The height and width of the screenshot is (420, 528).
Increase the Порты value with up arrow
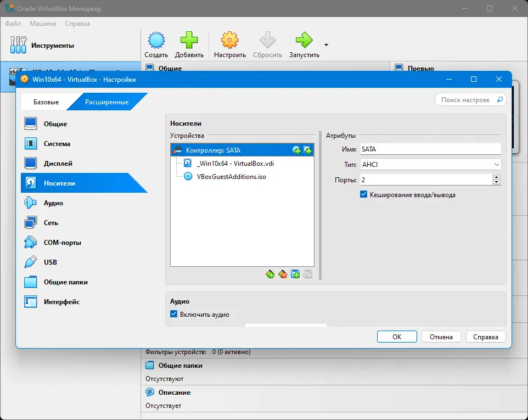pyautogui.click(x=496, y=177)
